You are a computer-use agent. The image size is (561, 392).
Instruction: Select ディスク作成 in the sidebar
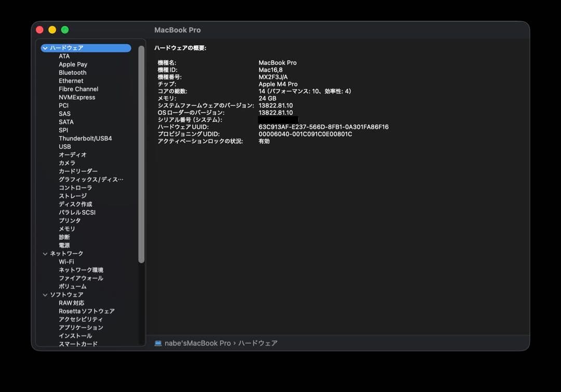pyautogui.click(x=75, y=204)
